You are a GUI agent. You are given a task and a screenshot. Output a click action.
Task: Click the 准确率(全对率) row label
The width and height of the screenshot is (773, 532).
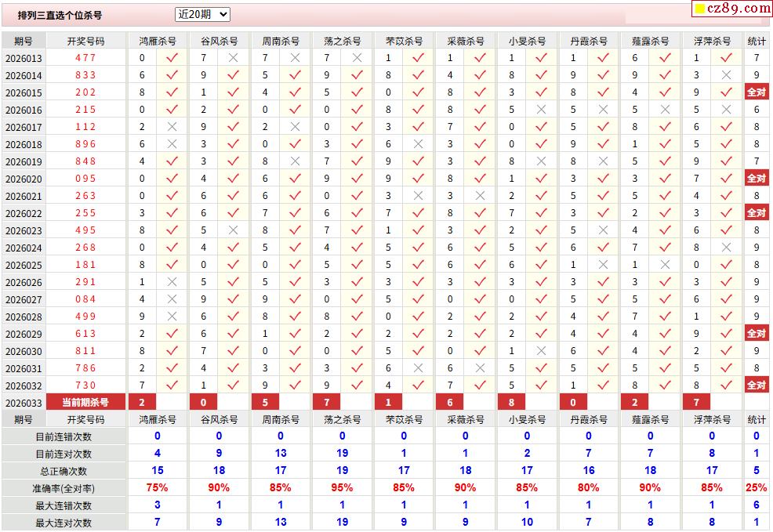(x=64, y=488)
